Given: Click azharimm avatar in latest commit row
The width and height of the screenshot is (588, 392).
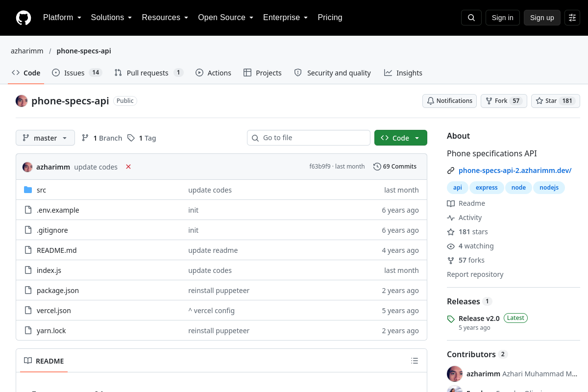Looking at the screenshot, I should pyautogui.click(x=27, y=167).
